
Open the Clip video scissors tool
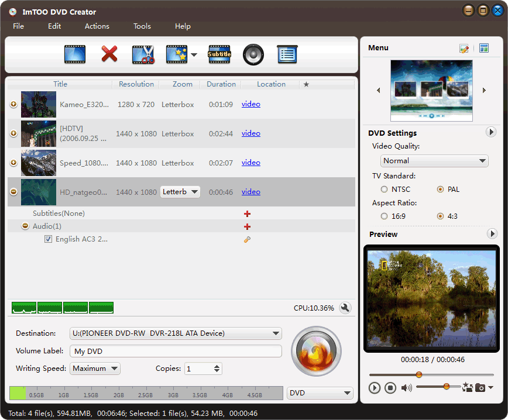[143, 54]
